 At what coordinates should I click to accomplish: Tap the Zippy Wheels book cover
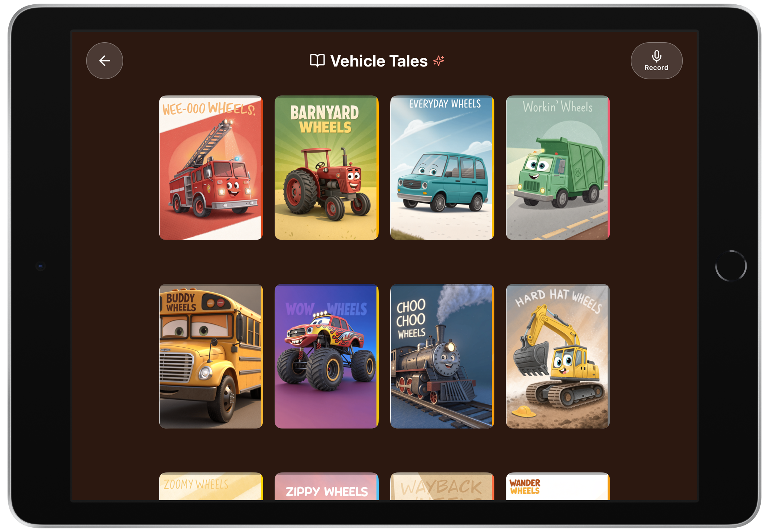326,486
